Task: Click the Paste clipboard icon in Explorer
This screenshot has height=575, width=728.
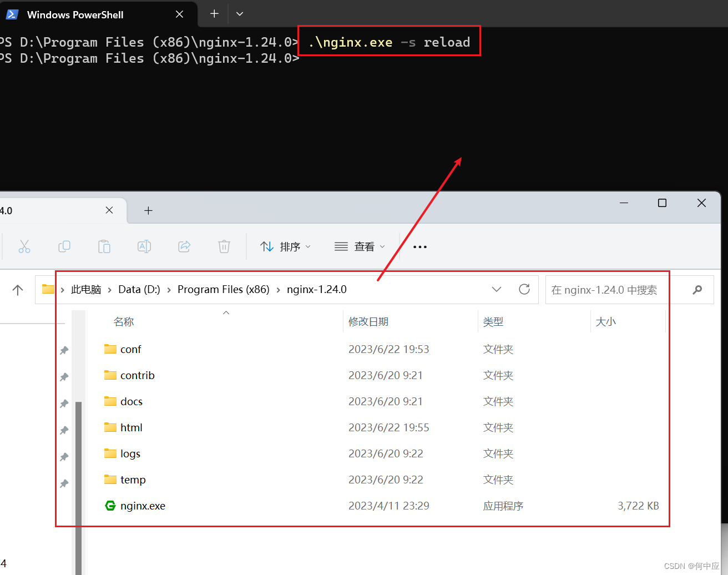Action: pyautogui.click(x=104, y=246)
